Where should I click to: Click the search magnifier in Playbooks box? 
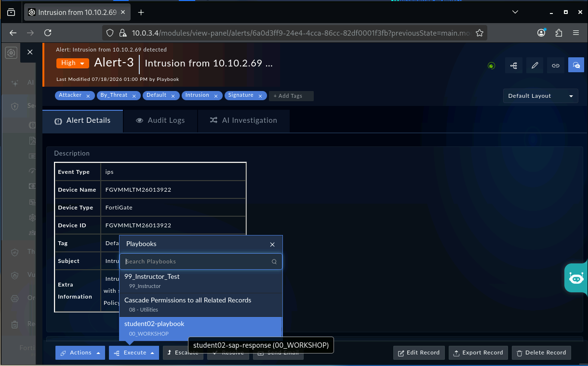point(274,261)
